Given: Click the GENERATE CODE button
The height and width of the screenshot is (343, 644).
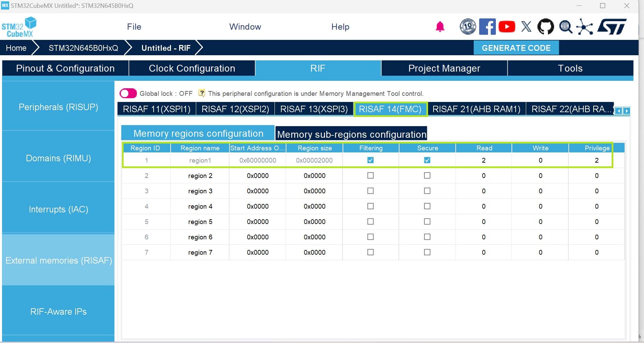Looking at the screenshot, I should tap(516, 48).
